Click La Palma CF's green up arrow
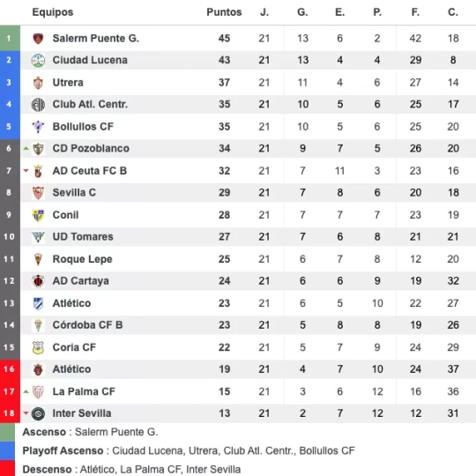Viewport: 476px width, 476px height. click(26, 391)
